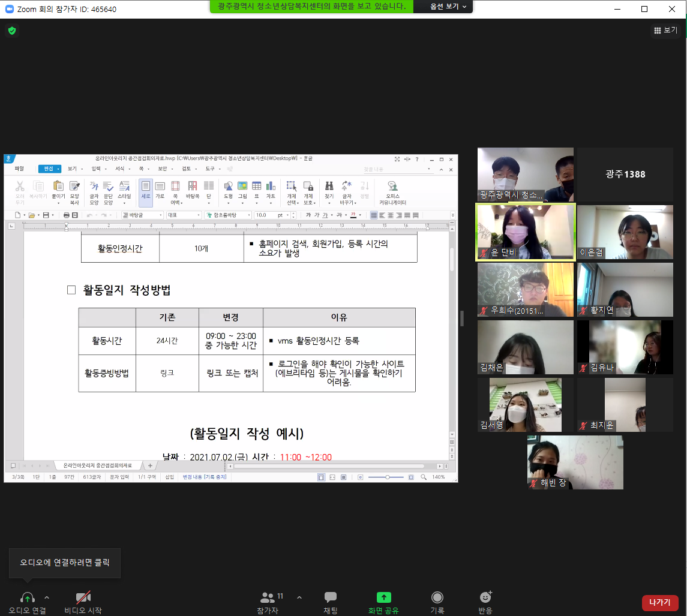Screen dimensions: 687x616
Task: Open the 옵션 보기 dropdown
Action: tap(448, 7)
